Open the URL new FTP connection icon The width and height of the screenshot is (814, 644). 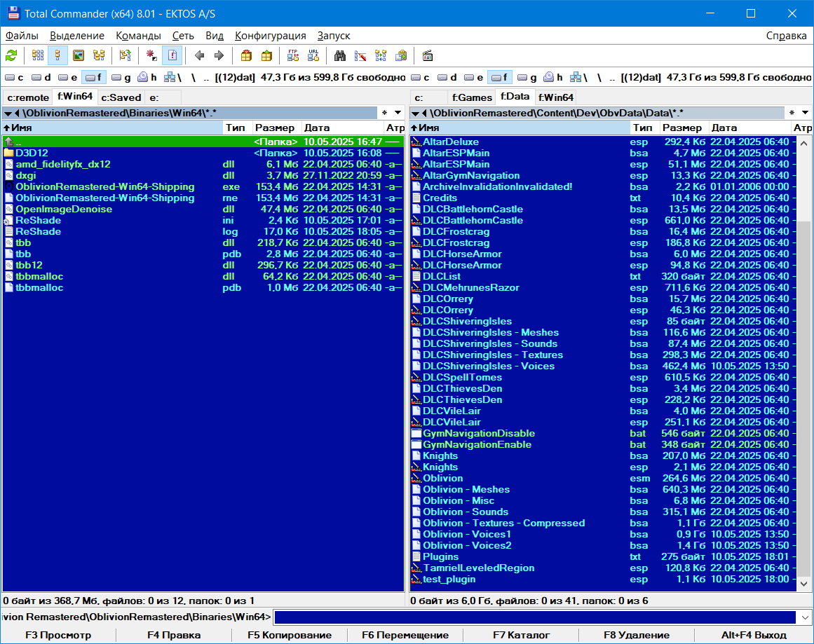313,55
